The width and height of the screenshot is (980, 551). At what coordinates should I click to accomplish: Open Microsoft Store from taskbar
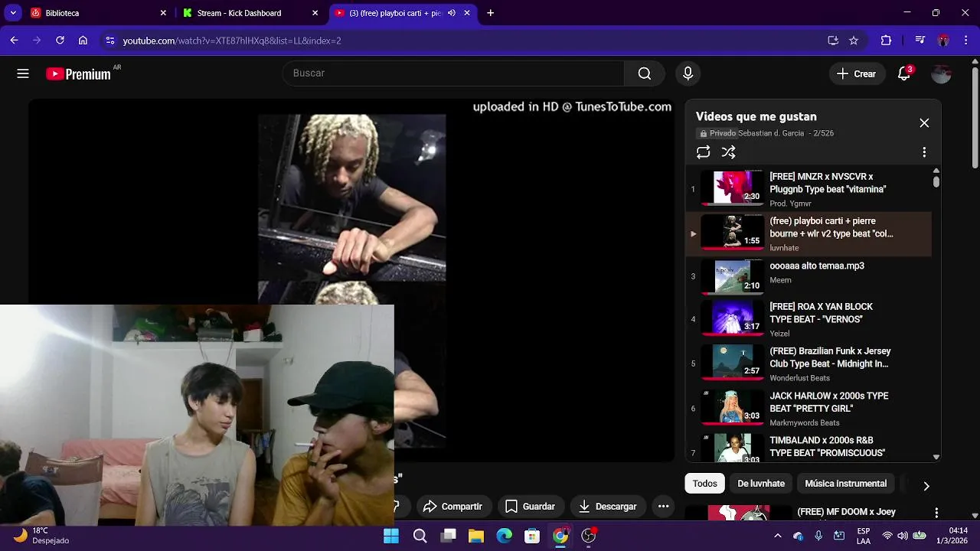(x=532, y=536)
